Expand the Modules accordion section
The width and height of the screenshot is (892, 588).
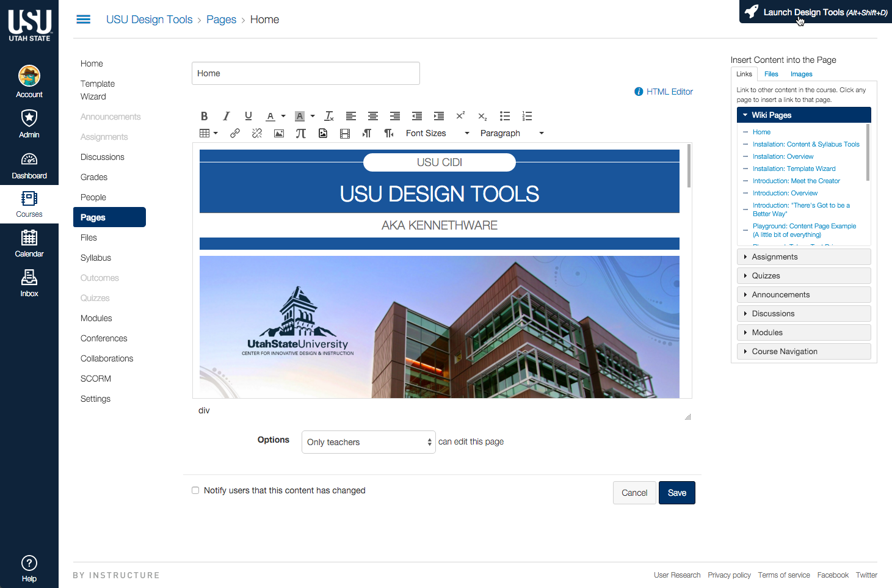pos(804,333)
